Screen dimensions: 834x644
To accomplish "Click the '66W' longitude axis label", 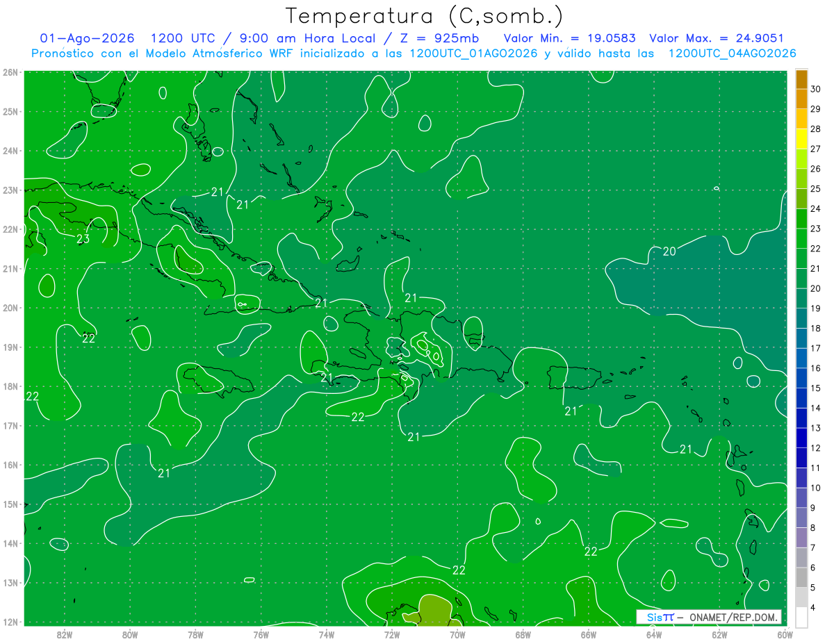I will pos(589,634).
